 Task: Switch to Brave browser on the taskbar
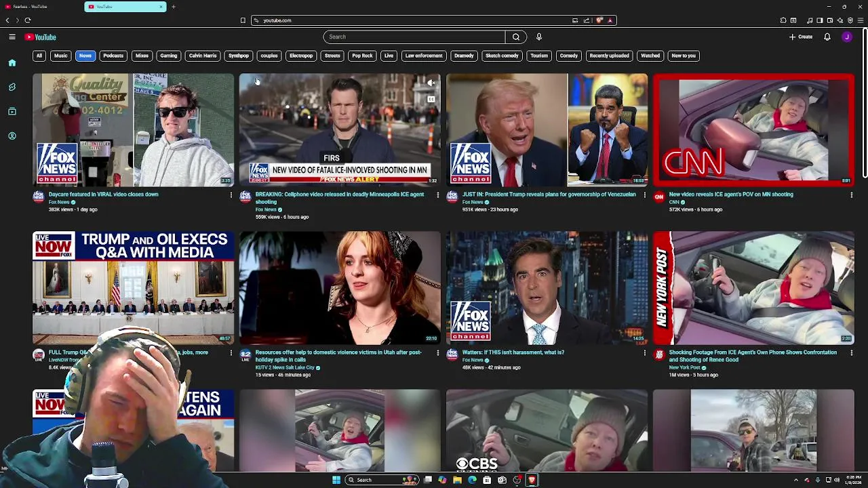532,480
